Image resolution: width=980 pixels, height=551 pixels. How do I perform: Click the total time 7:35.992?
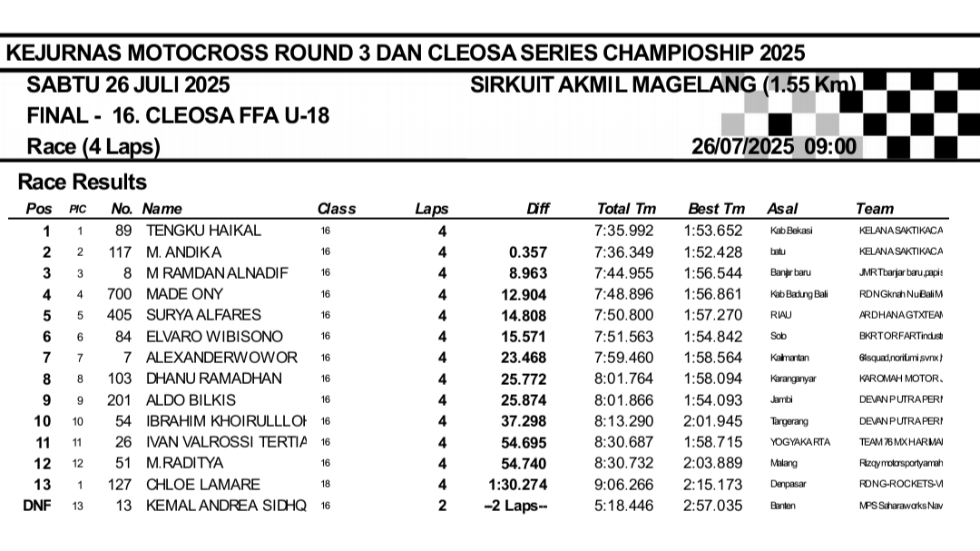624,231
